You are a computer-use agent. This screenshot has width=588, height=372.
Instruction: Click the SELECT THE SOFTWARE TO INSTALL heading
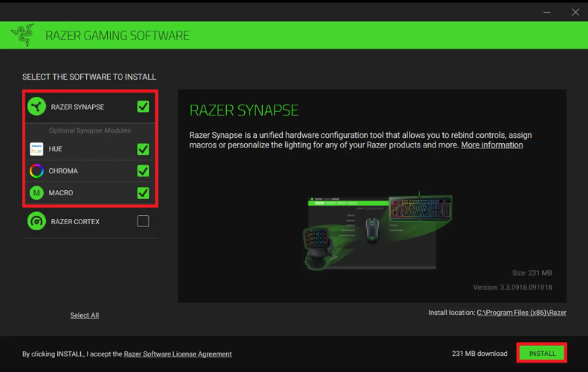coord(89,77)
